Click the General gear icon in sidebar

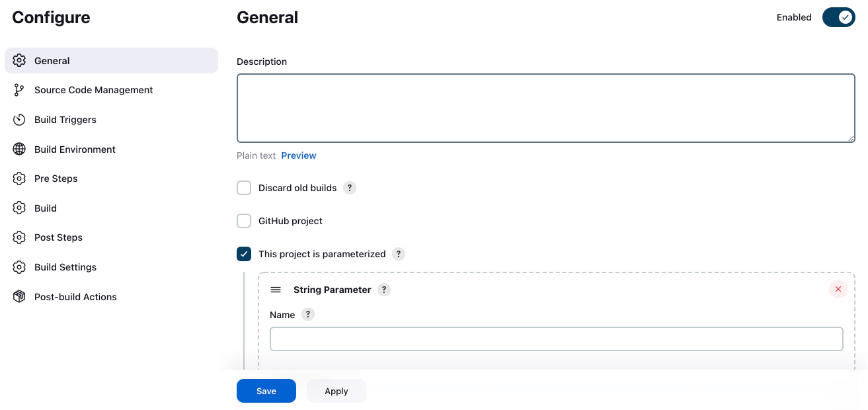(x=19, y=60)
